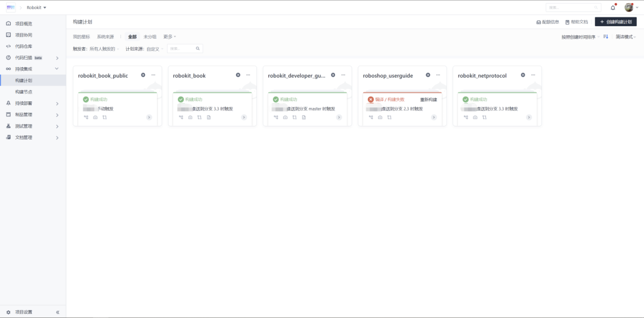Click the notification bell icon
The width and height of the screenshot is (644, 318).
(613, 8)
